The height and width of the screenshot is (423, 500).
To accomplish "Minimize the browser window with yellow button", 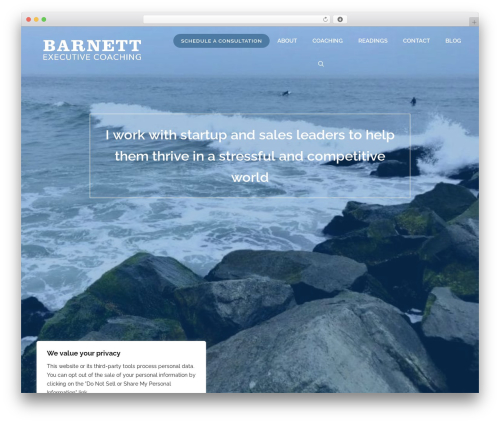I will click(x=36, y=20).
